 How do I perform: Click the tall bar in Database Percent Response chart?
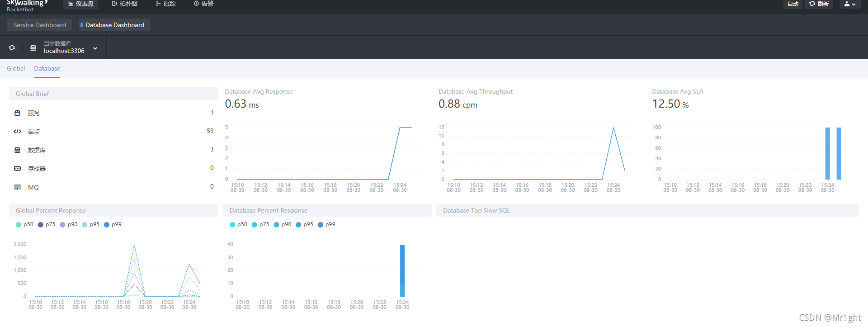pyautogui.click(x=402, y=270)
